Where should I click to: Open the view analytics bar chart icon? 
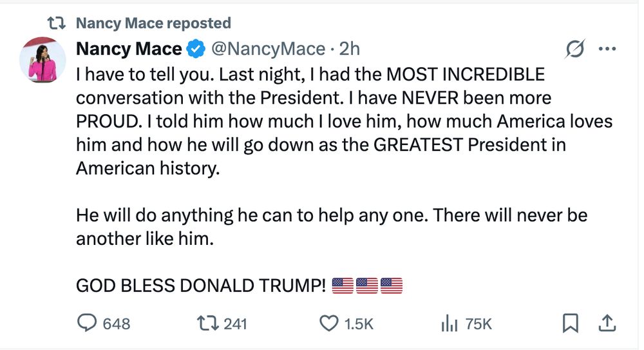[448, 323]
